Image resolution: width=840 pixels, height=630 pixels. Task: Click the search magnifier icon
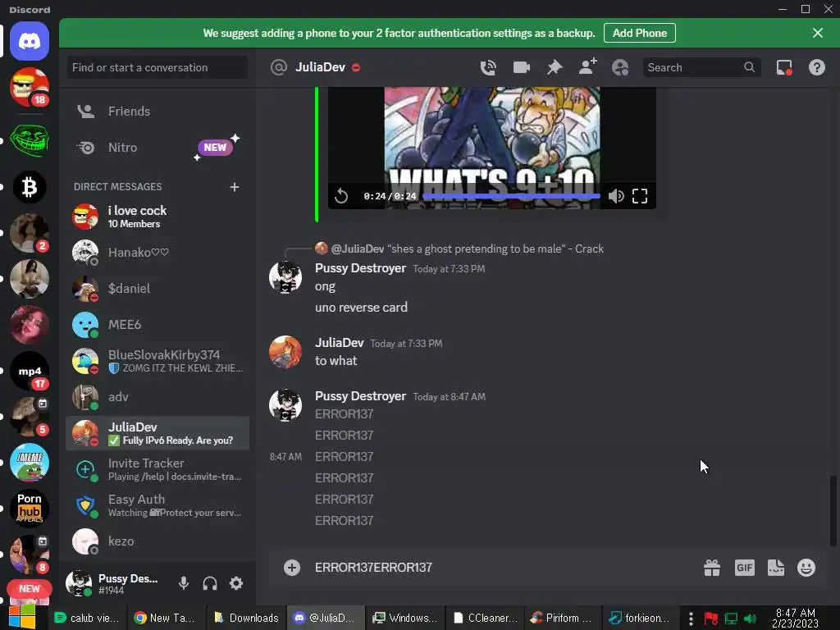[x=750, y=67]
